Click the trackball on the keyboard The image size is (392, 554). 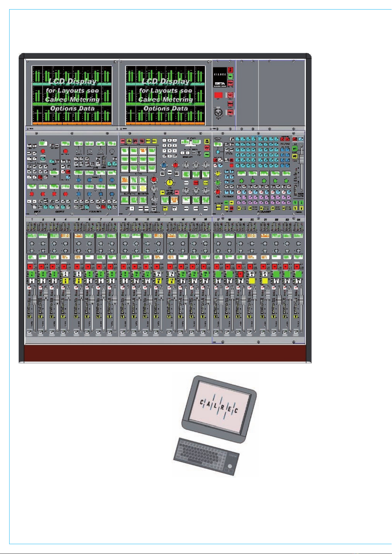tap(231, 467)
